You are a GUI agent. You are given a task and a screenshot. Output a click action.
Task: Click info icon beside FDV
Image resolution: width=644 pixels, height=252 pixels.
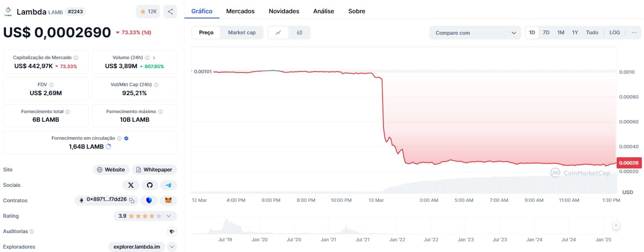[x=51, y=85]
